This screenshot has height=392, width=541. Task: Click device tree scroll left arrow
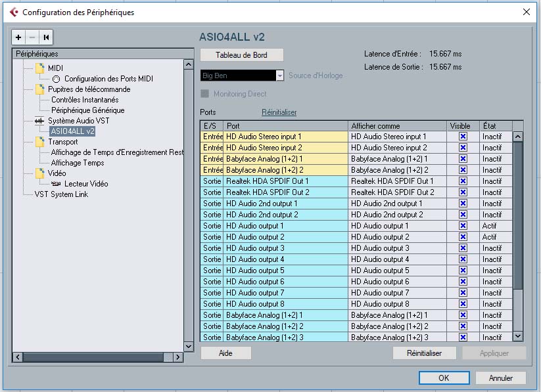[18, 357]
